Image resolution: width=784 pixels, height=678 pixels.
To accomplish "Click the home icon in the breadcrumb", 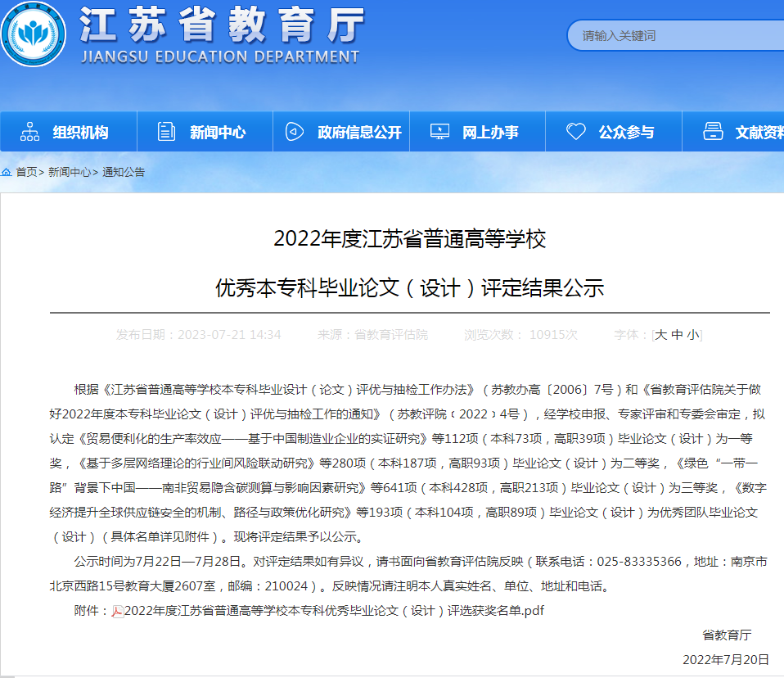I will point(7,172).
